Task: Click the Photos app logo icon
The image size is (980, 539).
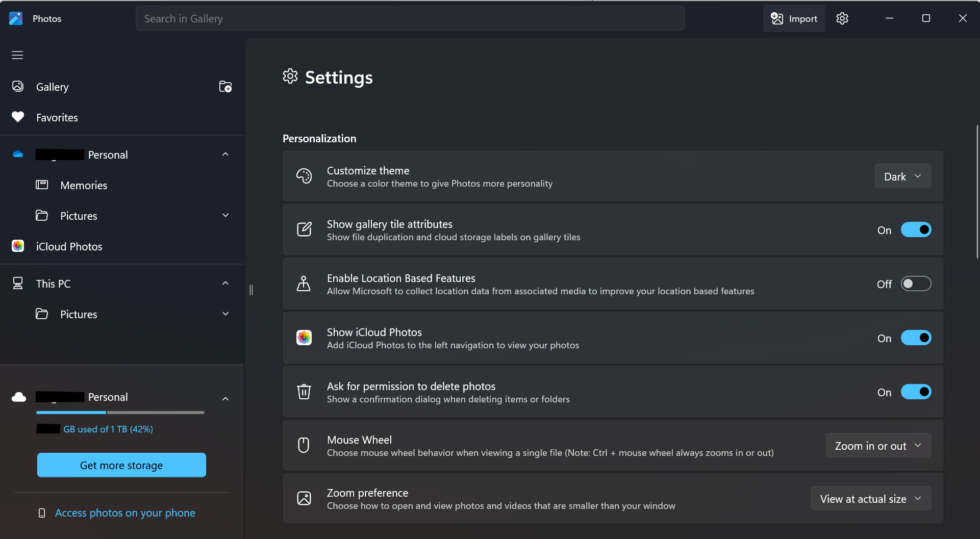Action: click(16, 18)
